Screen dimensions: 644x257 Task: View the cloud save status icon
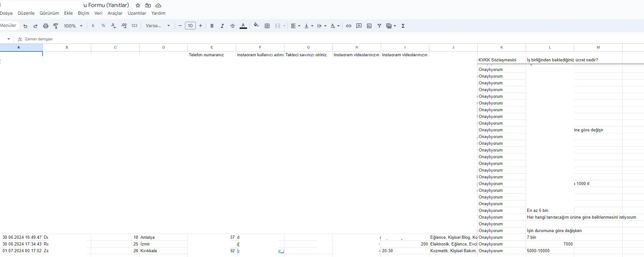coord(158,5)
